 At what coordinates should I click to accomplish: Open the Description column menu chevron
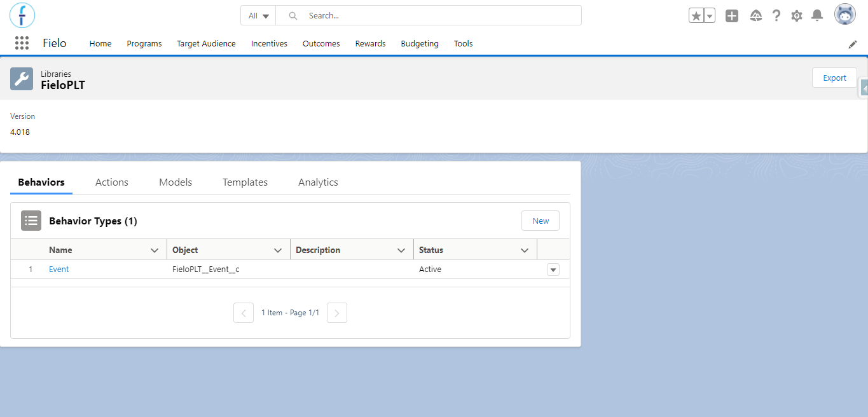click(x=401, y=250)
